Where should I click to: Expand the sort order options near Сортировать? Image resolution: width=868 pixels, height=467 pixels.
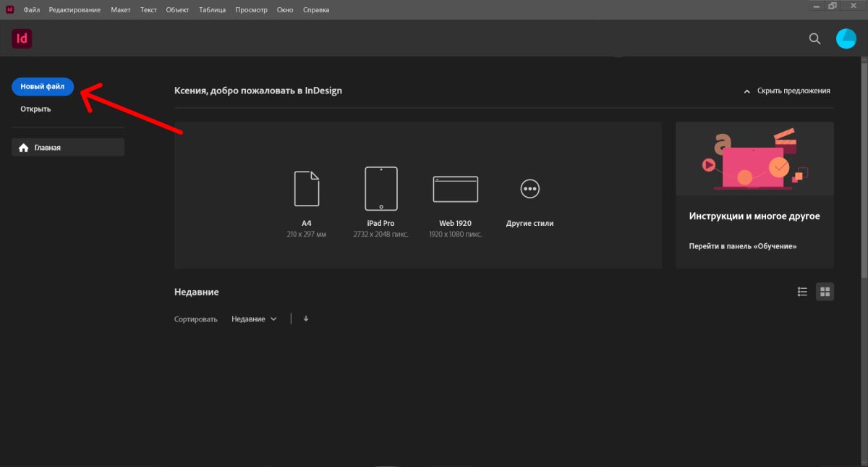[305, 319]
